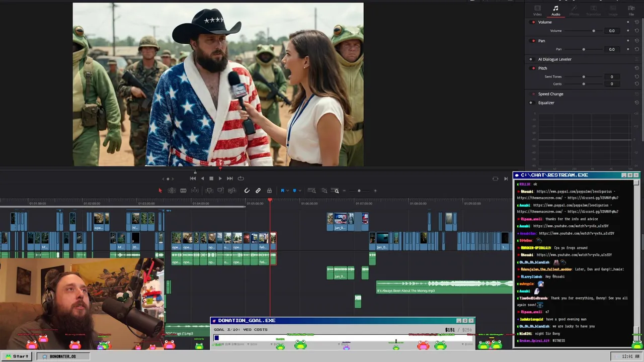Reset the Pan section

(x=637, y=41)
